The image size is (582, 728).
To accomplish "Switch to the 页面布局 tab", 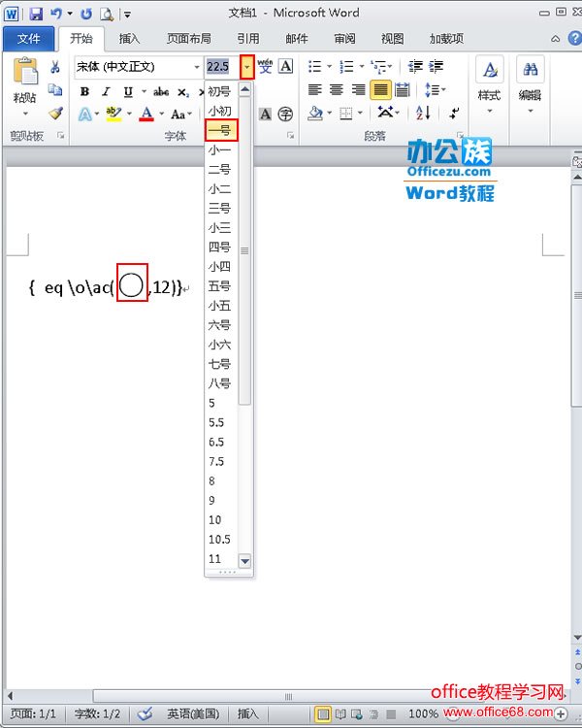I will [x=189, y=39].
